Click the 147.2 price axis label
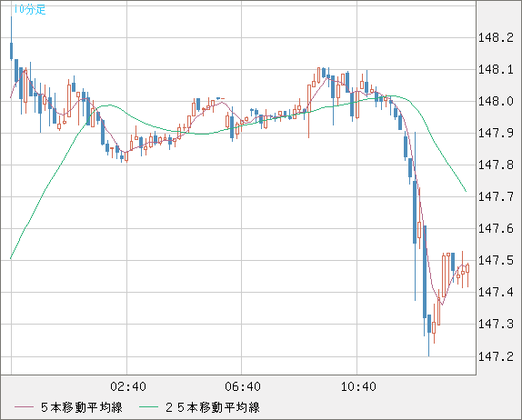The width and height of the screenshot is (522, 420). pyautogui.click(x=496, y=356)
